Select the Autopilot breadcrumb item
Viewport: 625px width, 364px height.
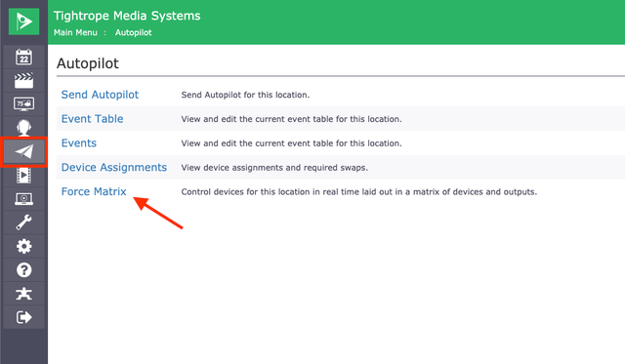[x=134, y=32]
